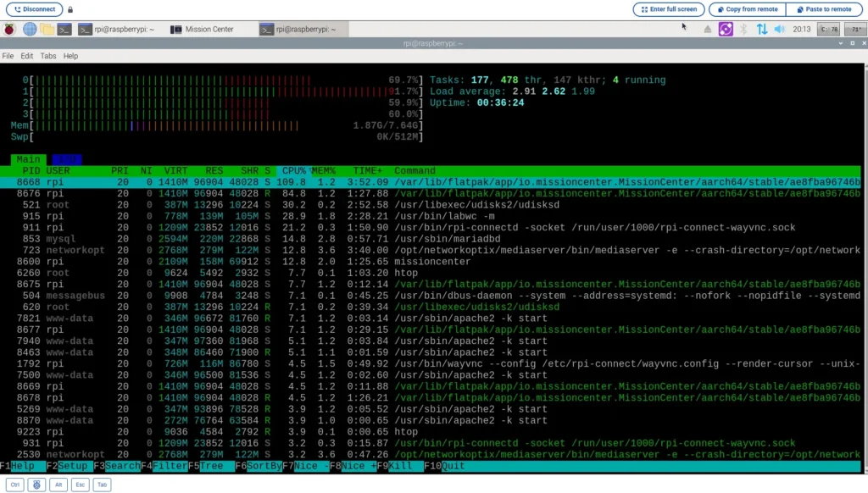Open the network arrows tray icon
Viewport: 868px width, 493px height.
[x=762, y=30]
